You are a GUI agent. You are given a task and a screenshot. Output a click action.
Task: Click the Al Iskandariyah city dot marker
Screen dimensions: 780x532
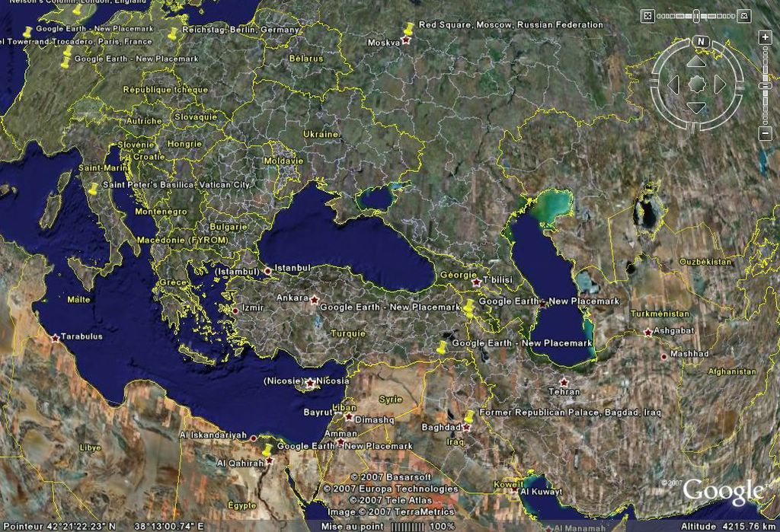[253, 438]
